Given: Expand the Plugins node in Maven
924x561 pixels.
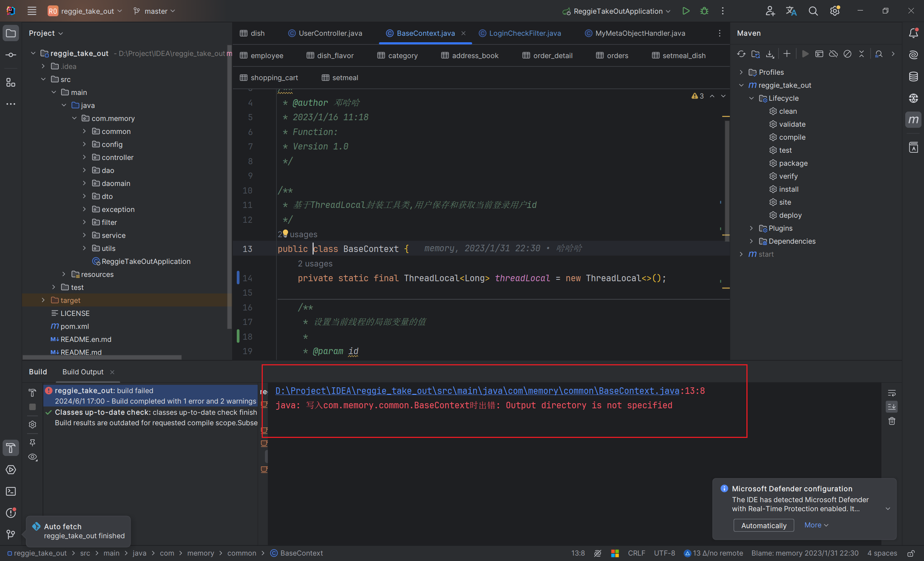Looking at the screenshot, I should point(751,228).
